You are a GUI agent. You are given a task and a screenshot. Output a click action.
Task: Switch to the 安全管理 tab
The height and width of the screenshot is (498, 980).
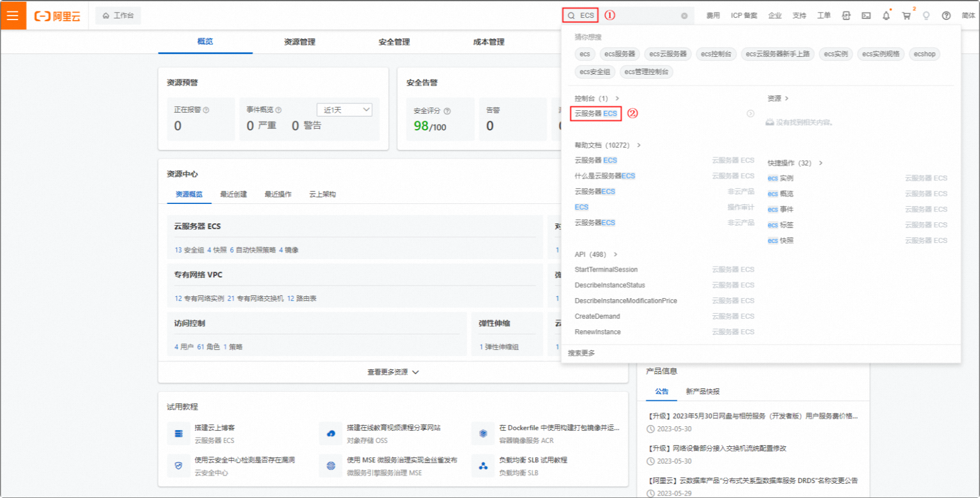tap(394, 41)
